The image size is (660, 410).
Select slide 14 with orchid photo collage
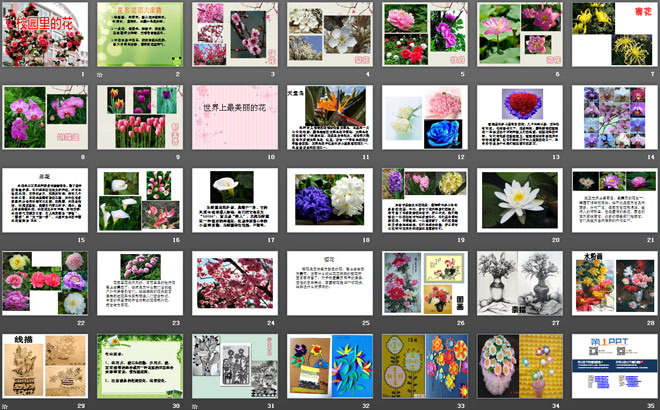pos(615,117)
